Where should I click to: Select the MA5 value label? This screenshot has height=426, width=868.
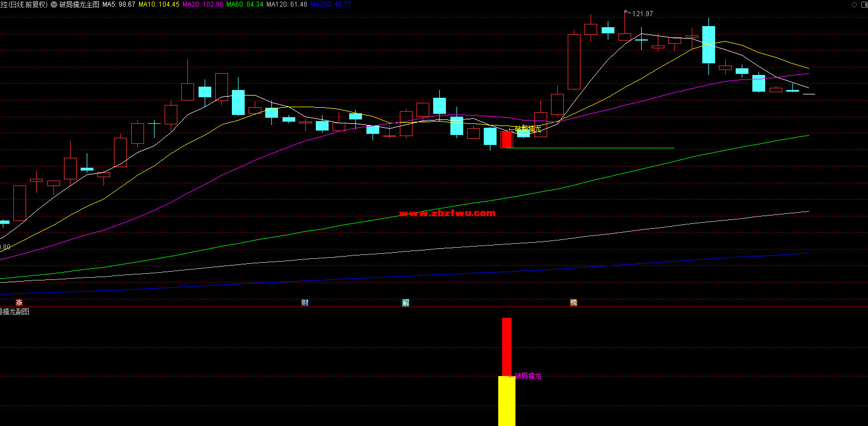pyautogui.click(x=119, y=4)
